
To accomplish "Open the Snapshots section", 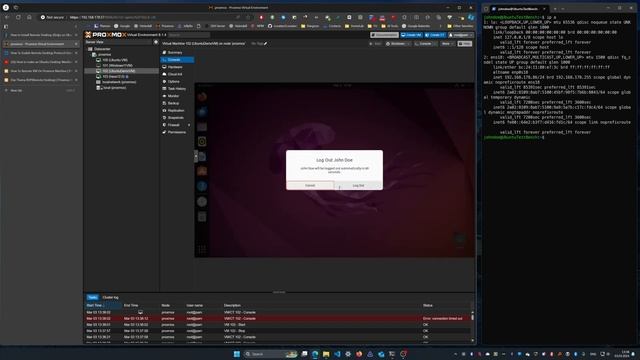I will coord(177,118).
